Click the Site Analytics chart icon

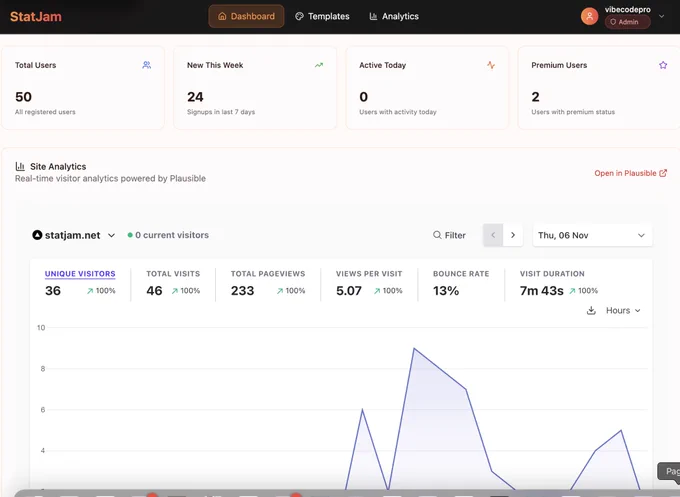point(20,166)
